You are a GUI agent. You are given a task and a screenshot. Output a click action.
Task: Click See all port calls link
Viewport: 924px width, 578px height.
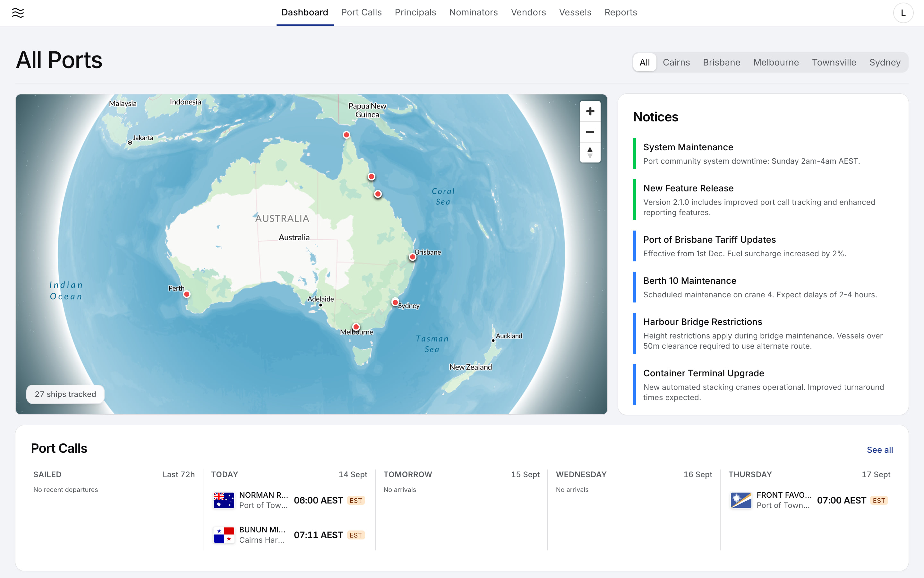pos(880,450)
